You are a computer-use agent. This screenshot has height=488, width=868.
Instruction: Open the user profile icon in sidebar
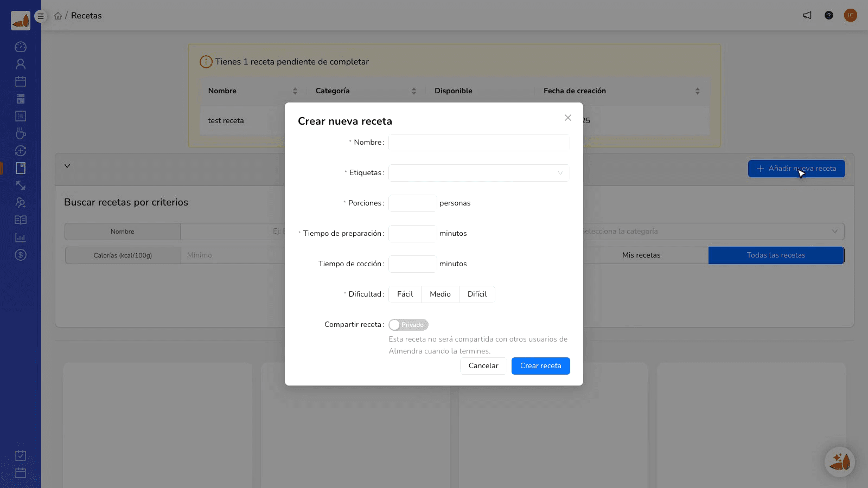21,64
